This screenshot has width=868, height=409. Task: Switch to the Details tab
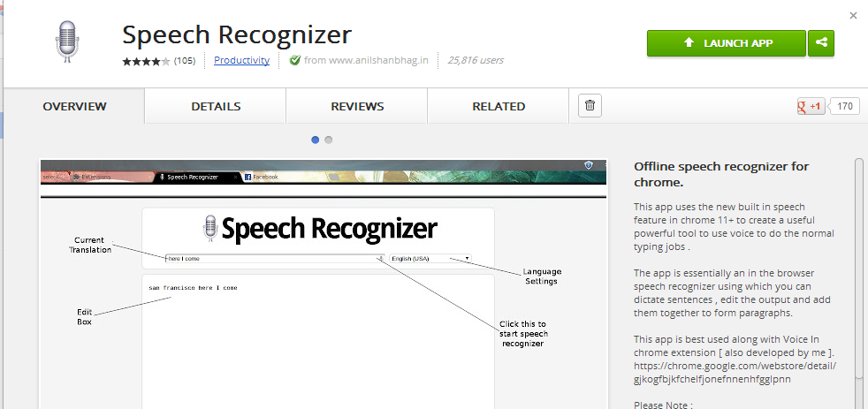(216, 106)
